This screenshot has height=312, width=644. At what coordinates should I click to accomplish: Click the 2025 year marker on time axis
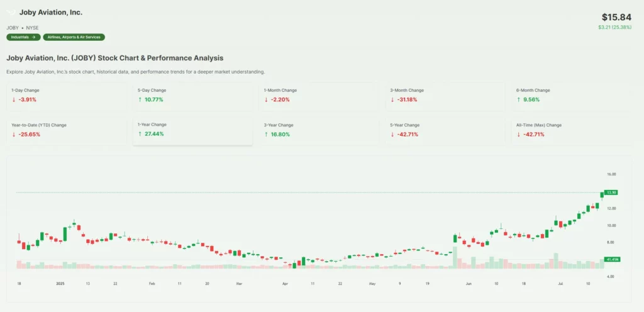coord(61,284)
